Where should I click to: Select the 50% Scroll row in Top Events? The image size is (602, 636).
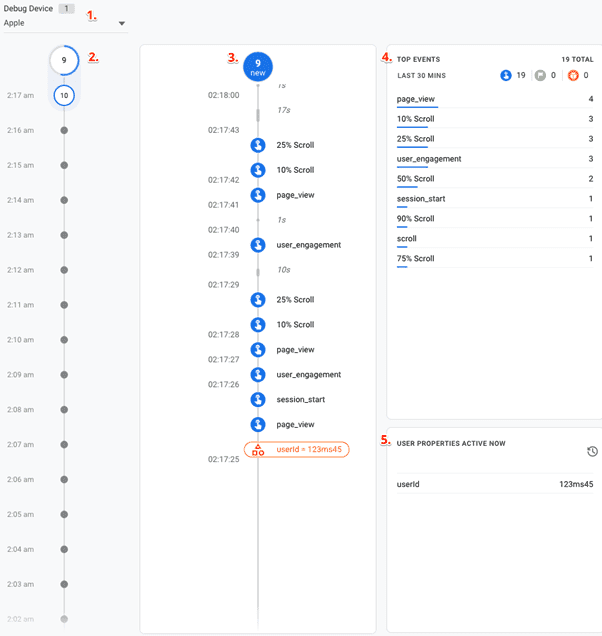(x=495, y=179)
